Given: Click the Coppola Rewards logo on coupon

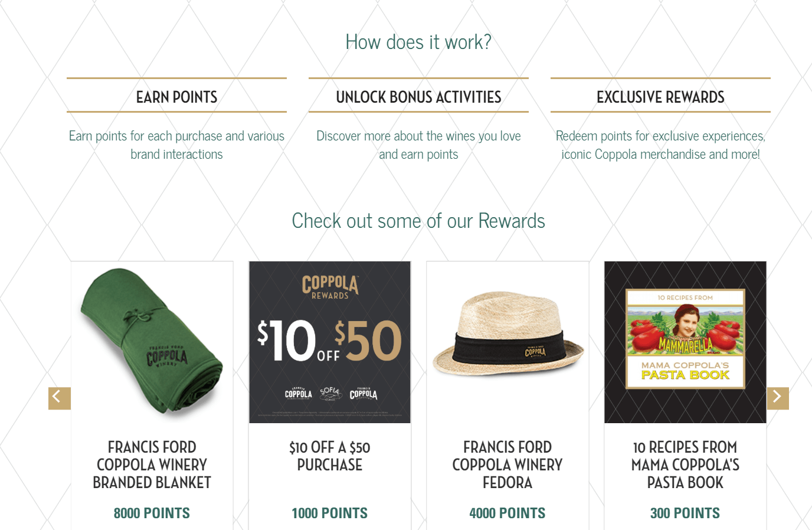Looking at the screenshot, I should (x=330, y=286).
